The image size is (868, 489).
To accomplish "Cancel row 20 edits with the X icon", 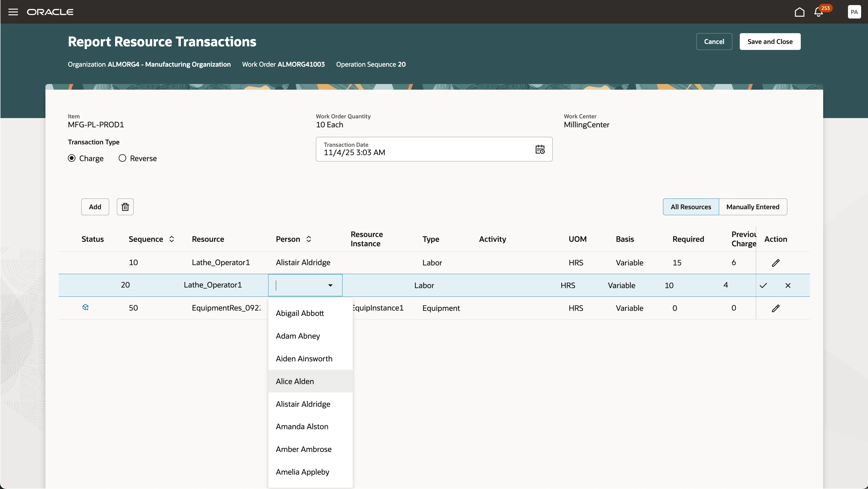I will 788,285.
